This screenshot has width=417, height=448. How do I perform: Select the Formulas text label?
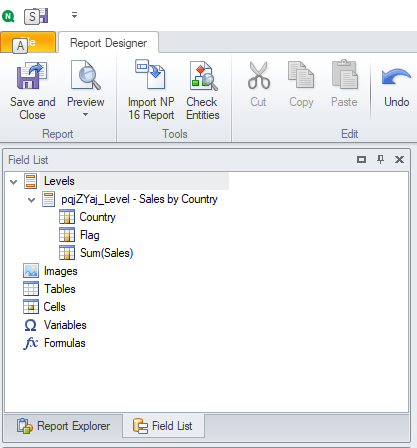pos(65,343)
